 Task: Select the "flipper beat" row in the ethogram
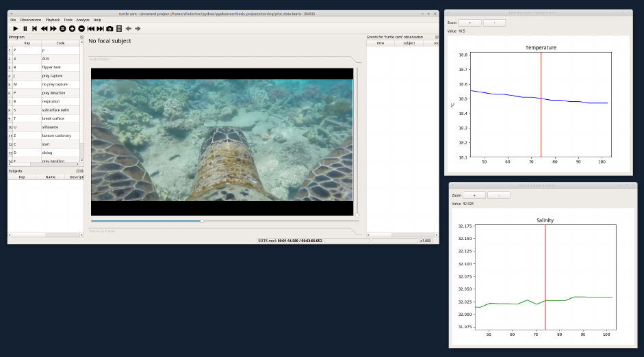pos(52,67)
